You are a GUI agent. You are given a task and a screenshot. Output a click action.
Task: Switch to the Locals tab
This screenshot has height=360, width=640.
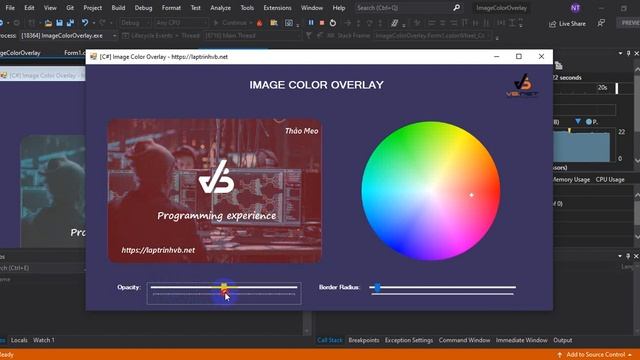coord(19,340)
